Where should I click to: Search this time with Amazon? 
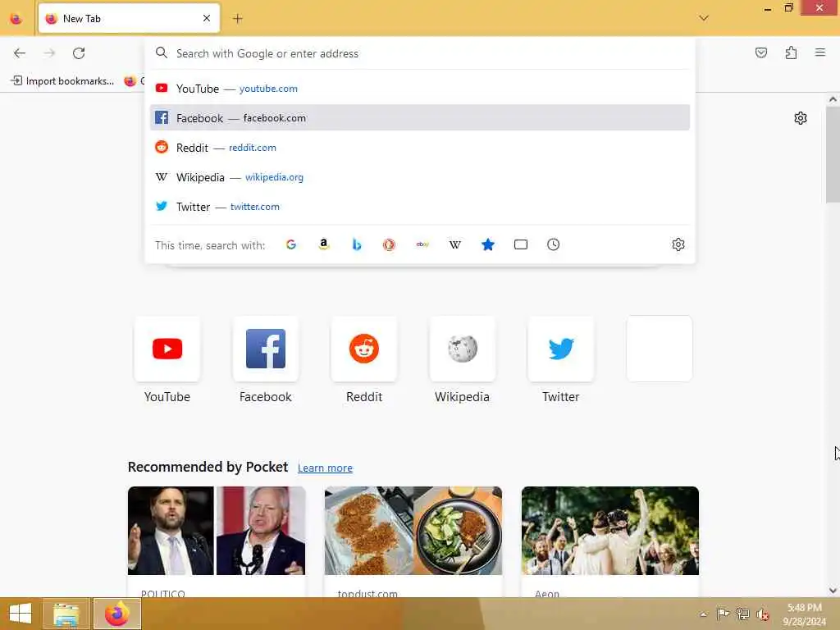[323, 244]
